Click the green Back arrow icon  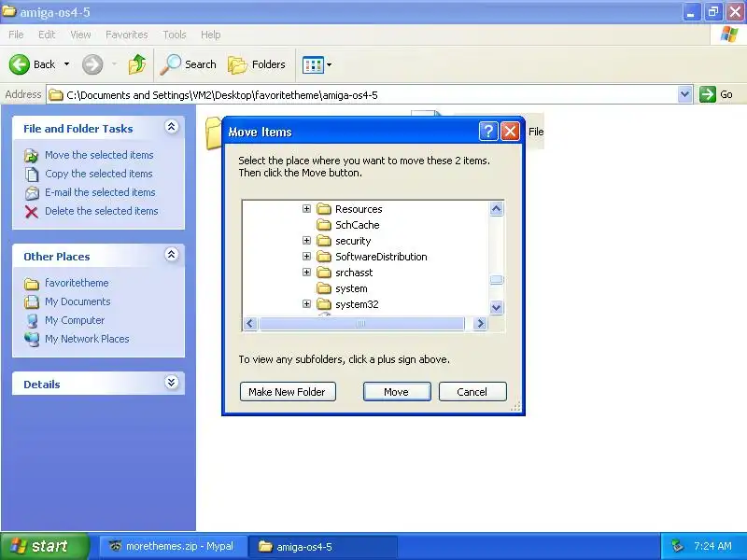click(20, 64)
